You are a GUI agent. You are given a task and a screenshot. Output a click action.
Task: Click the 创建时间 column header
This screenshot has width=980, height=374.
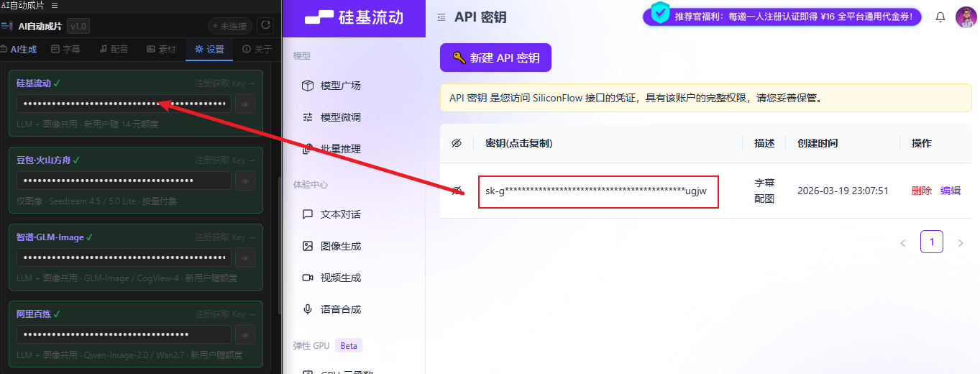point(818,143)
